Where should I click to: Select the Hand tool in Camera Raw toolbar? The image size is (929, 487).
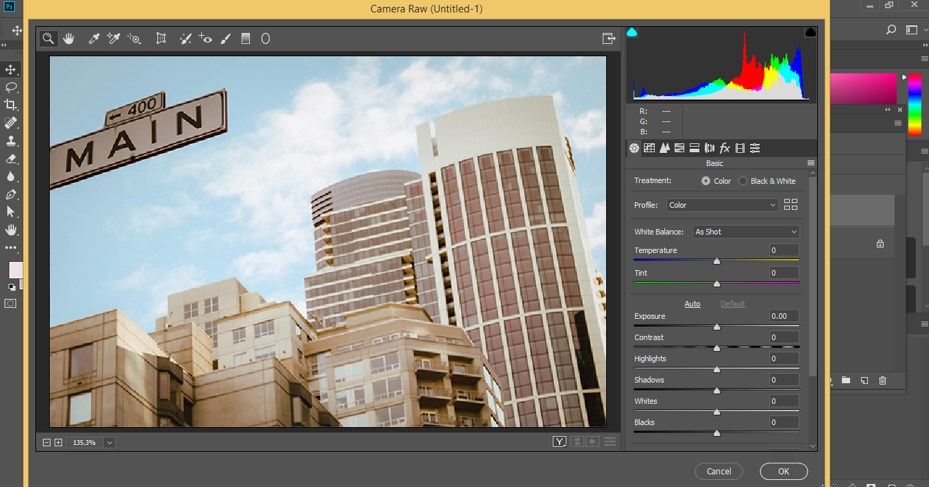click(x=69, y=39)
